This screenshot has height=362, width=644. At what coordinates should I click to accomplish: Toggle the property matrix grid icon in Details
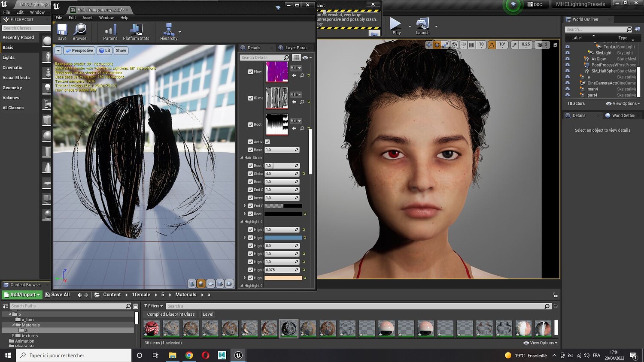[296, 57]
